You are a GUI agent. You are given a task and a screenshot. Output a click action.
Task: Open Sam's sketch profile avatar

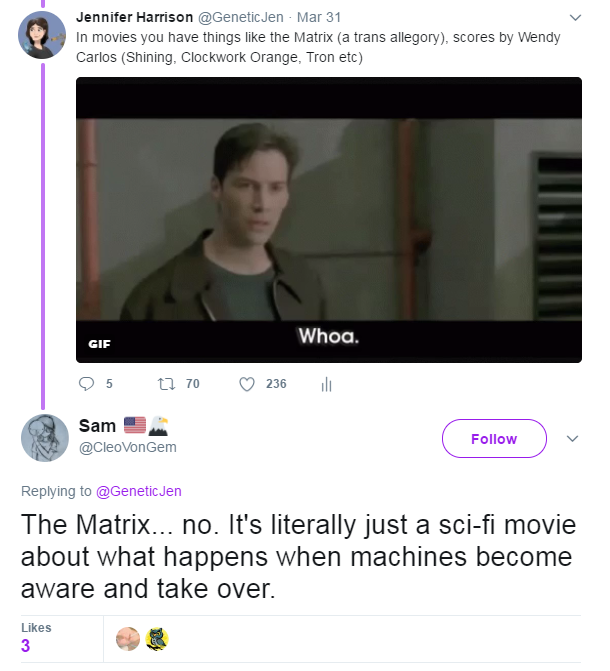click(45, 438)
